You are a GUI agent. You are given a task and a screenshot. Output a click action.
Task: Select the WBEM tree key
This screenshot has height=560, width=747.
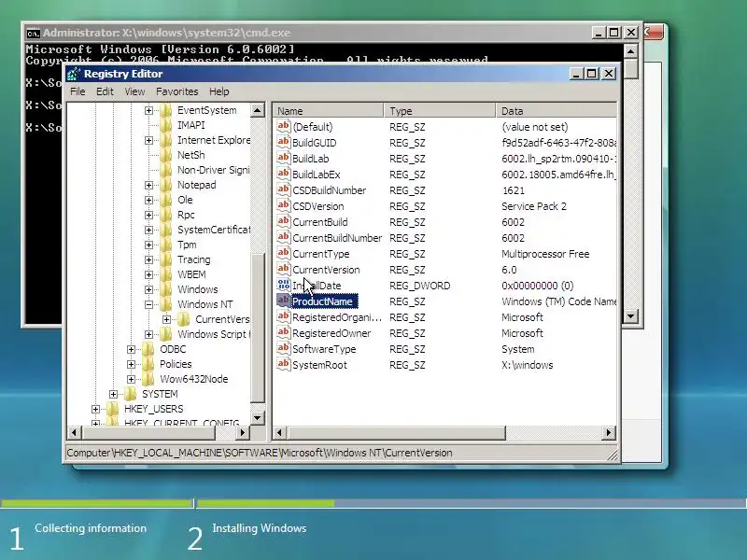coord(191,274)
